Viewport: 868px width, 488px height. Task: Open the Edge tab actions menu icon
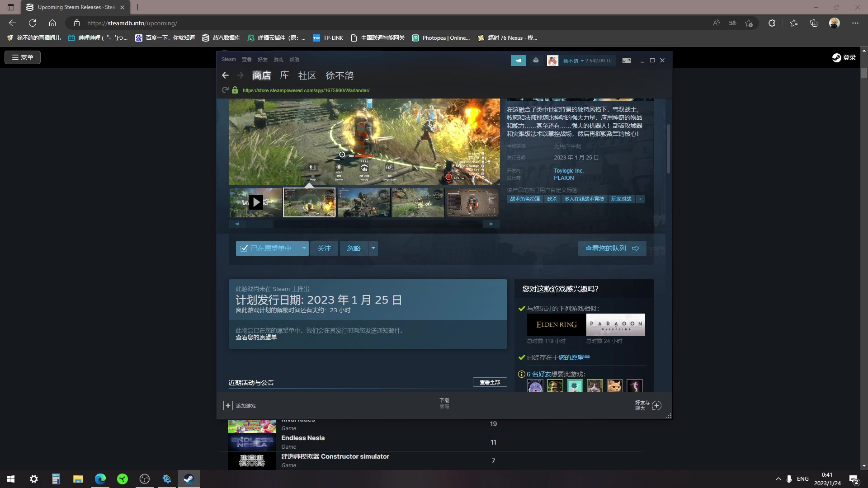(11, 7)
